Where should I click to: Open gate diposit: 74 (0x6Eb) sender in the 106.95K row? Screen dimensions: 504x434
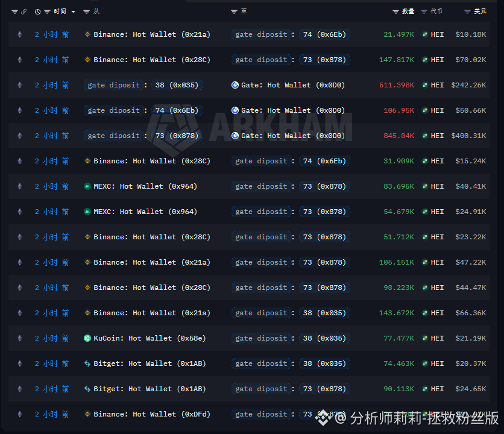click(x=143, y=110)
